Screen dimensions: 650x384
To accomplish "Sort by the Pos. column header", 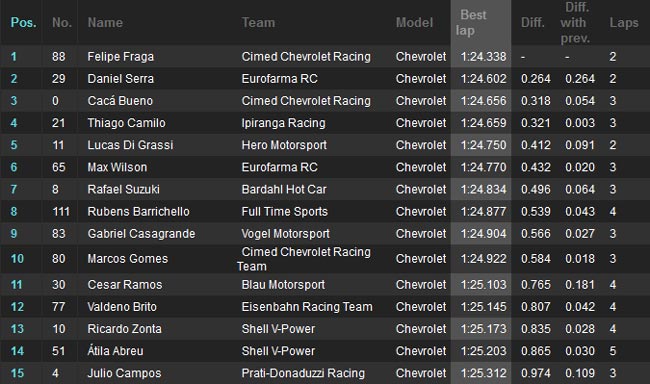I will pos(23,22).
